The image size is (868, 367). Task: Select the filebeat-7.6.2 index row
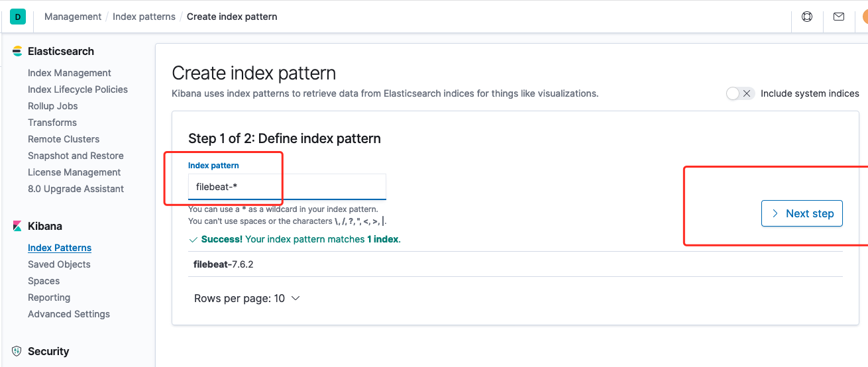223,264
